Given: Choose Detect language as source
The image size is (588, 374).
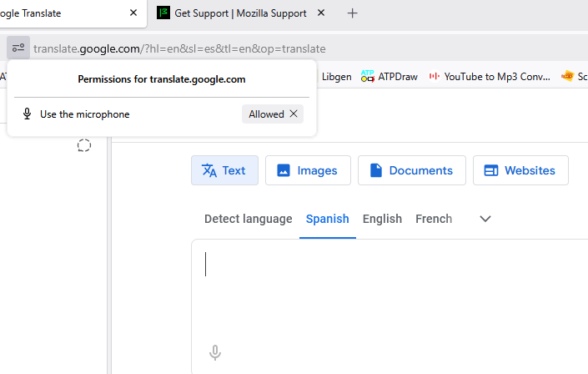Looking at the screenshot, I should point(249,219).
